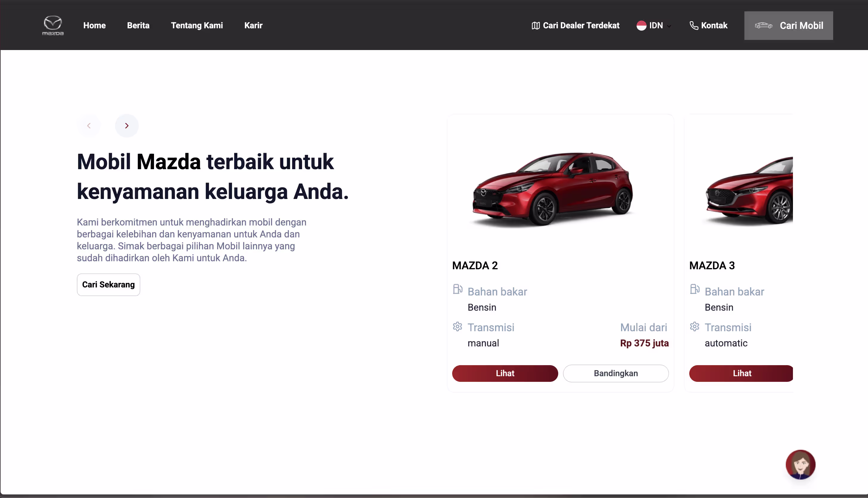Open Tentang Kami in the navbar

(197, 25)
